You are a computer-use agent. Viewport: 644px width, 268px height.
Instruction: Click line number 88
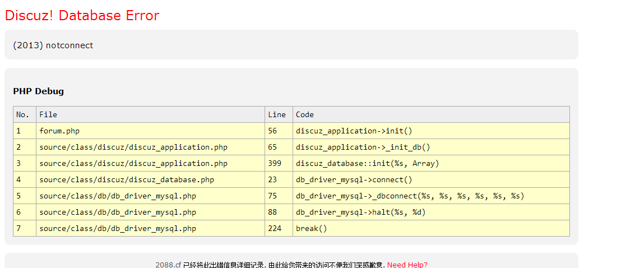(x=279, y=212)
